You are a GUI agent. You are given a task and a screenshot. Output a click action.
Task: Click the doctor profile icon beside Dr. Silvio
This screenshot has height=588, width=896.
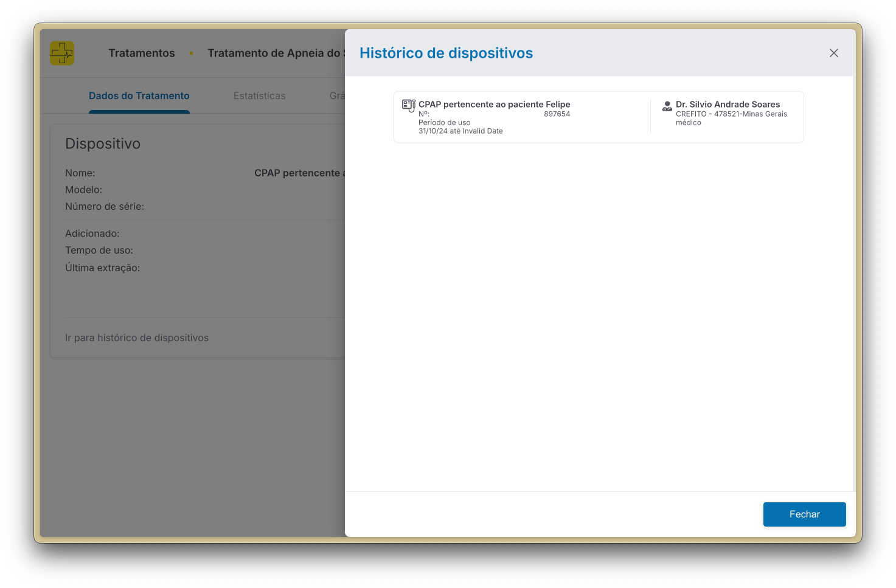[x=667, y=106]
